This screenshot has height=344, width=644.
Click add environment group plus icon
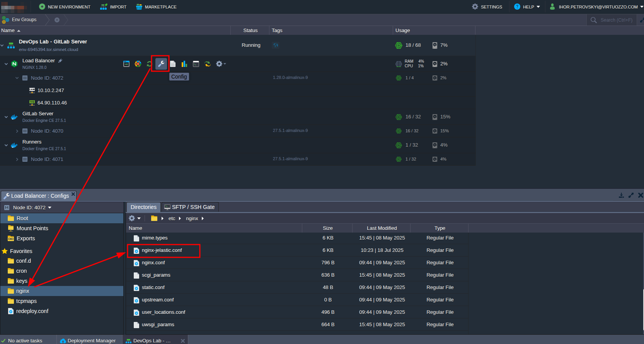click(x=57, y=20)
